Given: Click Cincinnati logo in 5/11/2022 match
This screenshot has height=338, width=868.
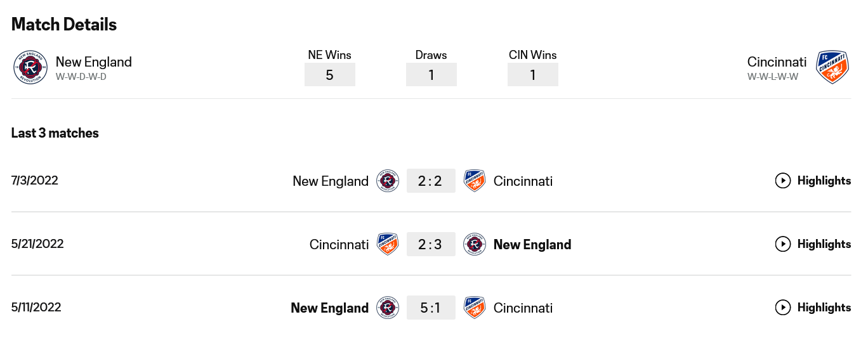Looking at the screenshot, I should tap(475, 308).
